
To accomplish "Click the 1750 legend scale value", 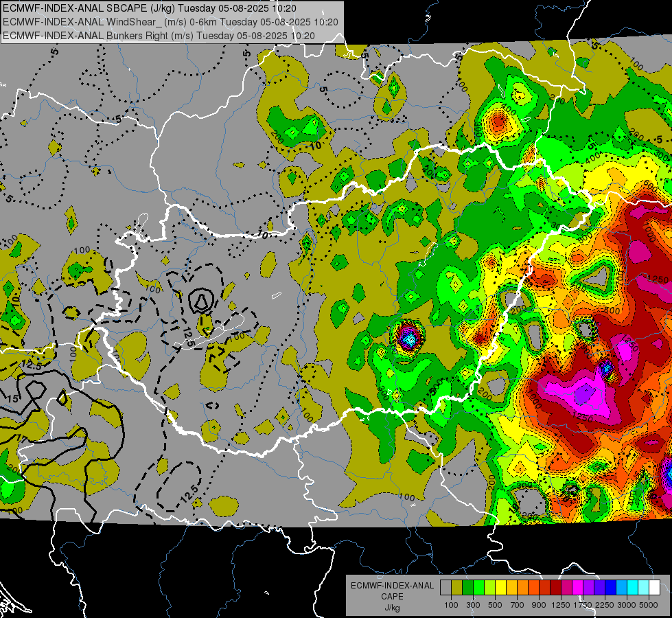I will coord(583,605).
